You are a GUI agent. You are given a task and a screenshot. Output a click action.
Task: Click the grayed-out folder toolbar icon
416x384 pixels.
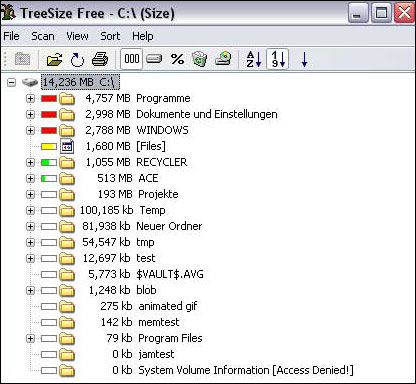pyautogui.click(x=23, y=59)
